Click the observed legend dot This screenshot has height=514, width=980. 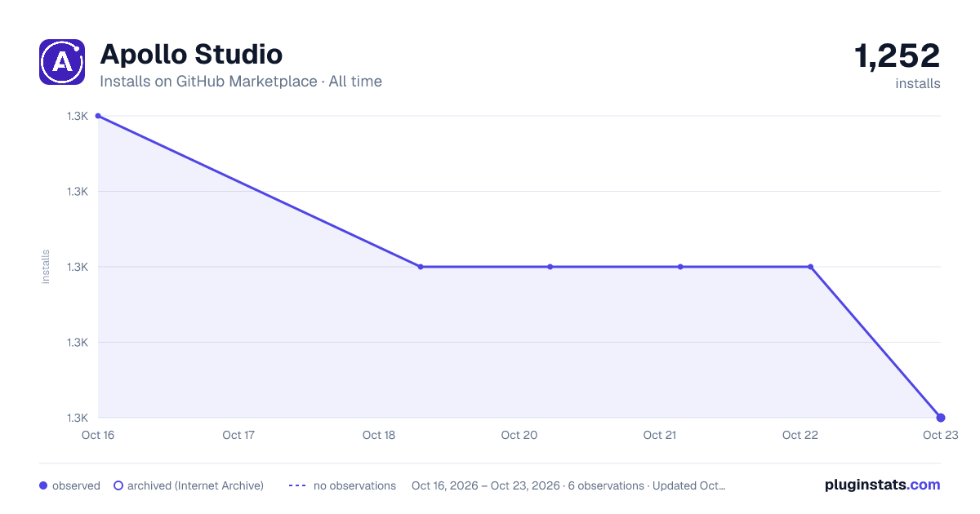(x=43, y=485)
